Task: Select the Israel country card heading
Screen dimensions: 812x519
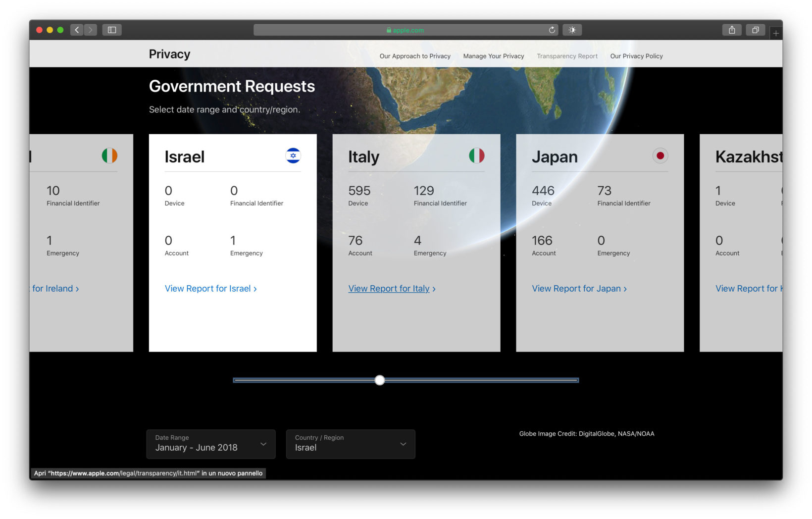Action: point(185,157)
